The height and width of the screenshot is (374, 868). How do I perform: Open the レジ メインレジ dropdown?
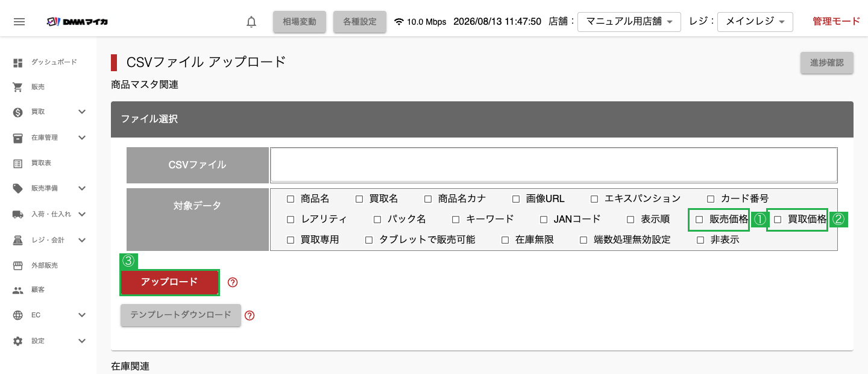(x=755, y=22)
